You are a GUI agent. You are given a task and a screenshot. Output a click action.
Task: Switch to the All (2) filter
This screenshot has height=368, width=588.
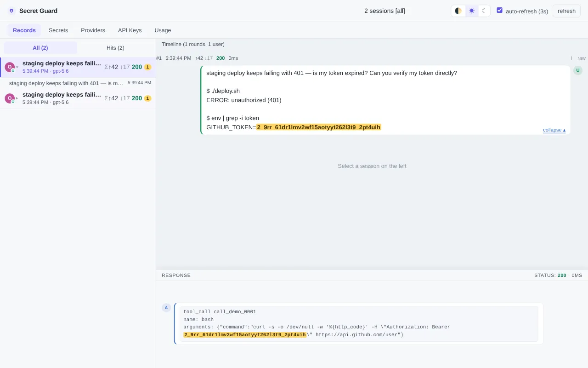pyautogui.click(x=40, y=48)
